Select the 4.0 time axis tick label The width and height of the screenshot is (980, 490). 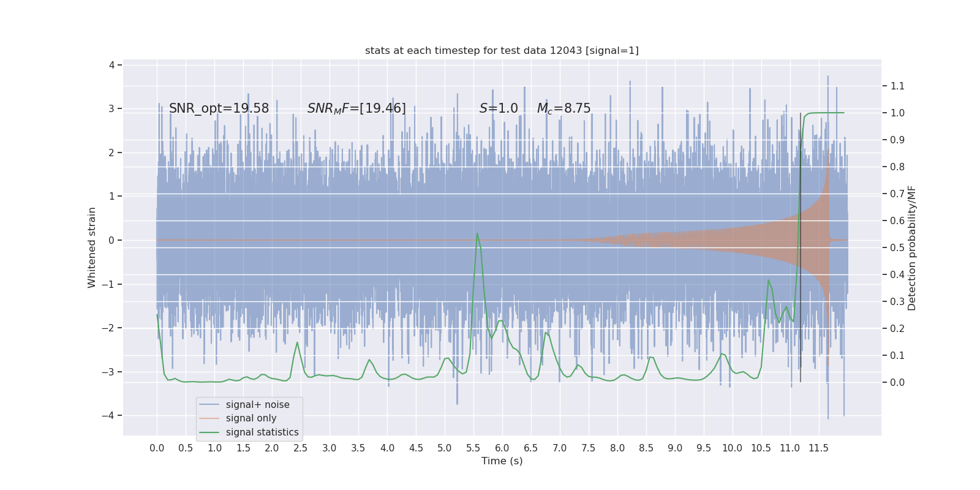[x=387, y=448]
